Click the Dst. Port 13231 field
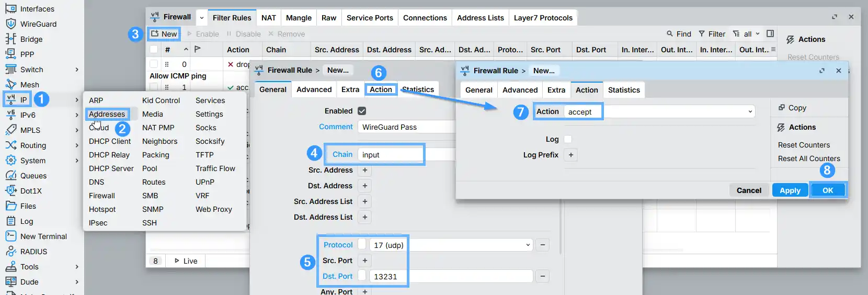 pyautogui.click(x=451, y=276)
